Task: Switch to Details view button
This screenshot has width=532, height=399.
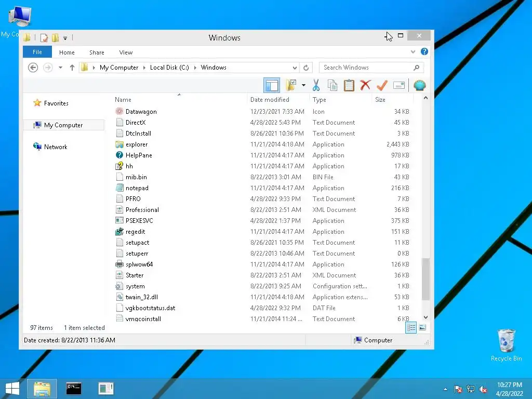Action: pos(411,327)
